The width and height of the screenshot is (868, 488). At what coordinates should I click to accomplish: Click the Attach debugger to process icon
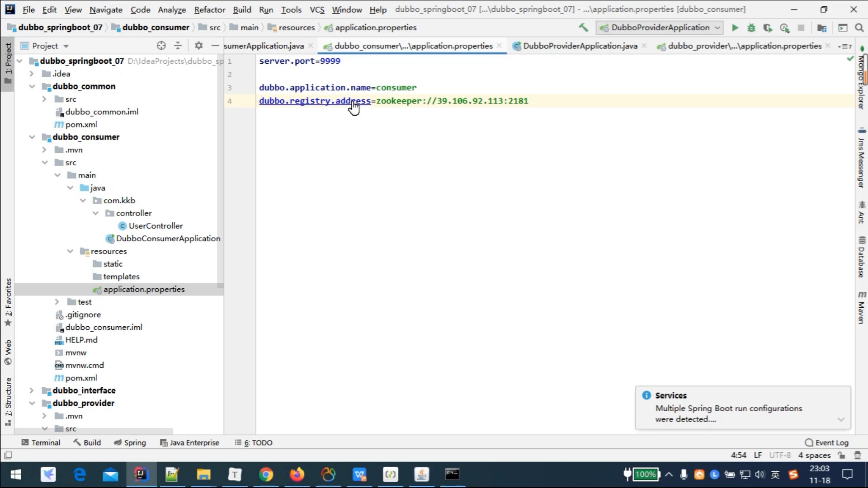pos(785,28)
